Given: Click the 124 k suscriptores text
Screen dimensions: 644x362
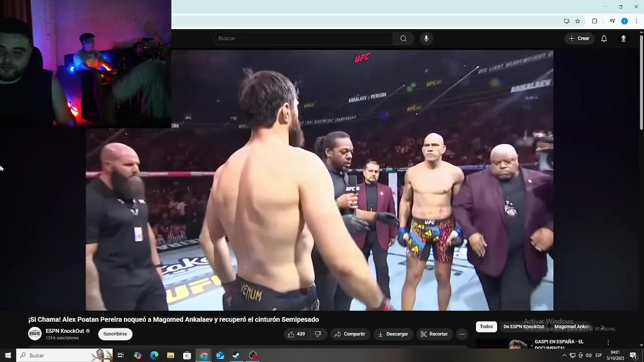Looking at the screenshot, I should pyautogui.click(x=62, y=338).
